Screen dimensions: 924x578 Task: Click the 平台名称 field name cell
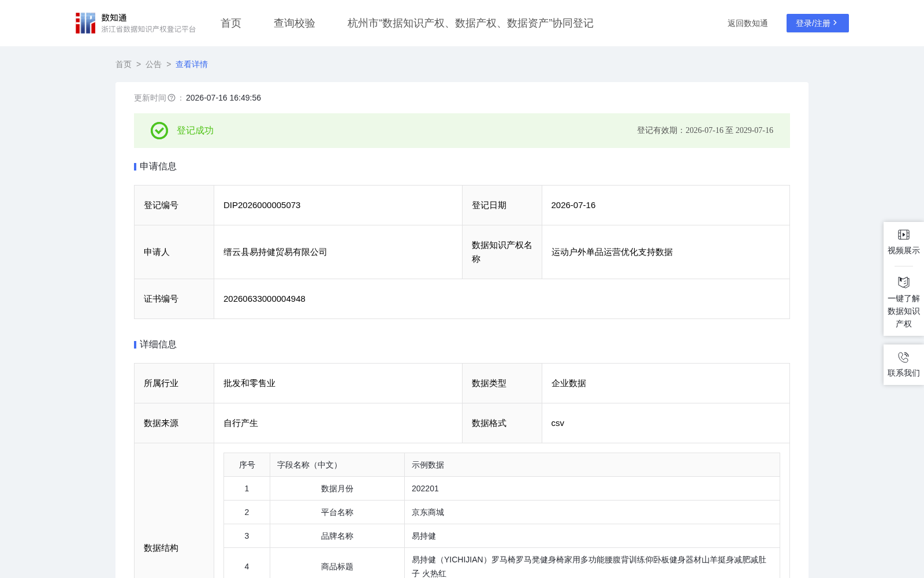pyautogui.click(x=337, y=512)
